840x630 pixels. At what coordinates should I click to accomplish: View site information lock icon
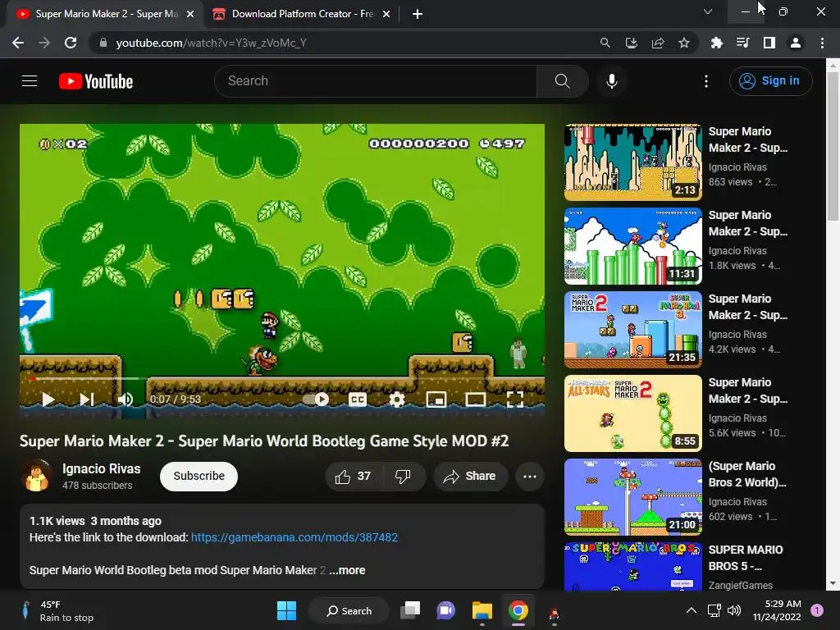coord(103,43)
